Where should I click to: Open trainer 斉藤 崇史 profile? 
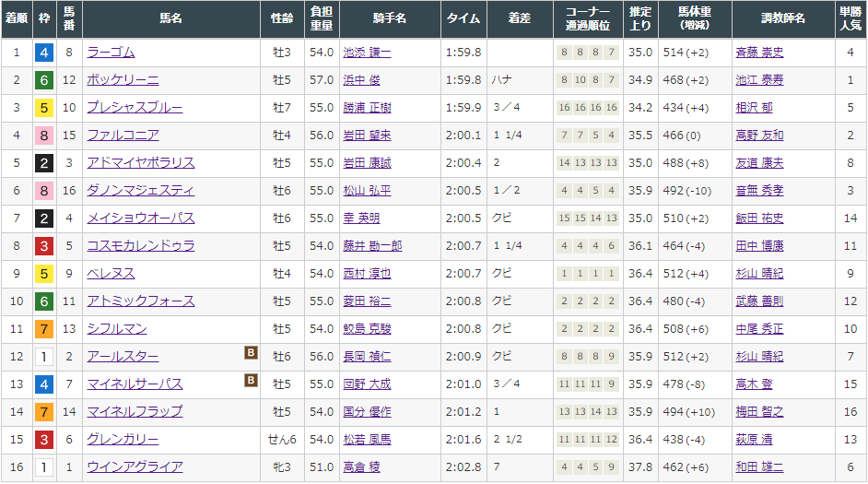[x=759, y=53]
